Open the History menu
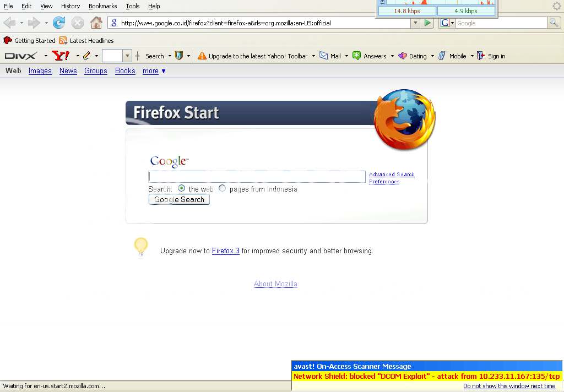This screenshot has height=392, width=564. click(x=70, y=6)
